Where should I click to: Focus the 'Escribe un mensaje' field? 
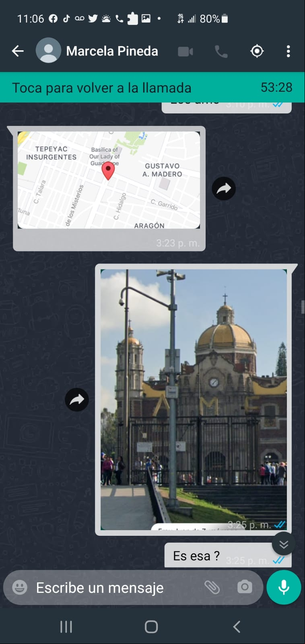(100, 588)
